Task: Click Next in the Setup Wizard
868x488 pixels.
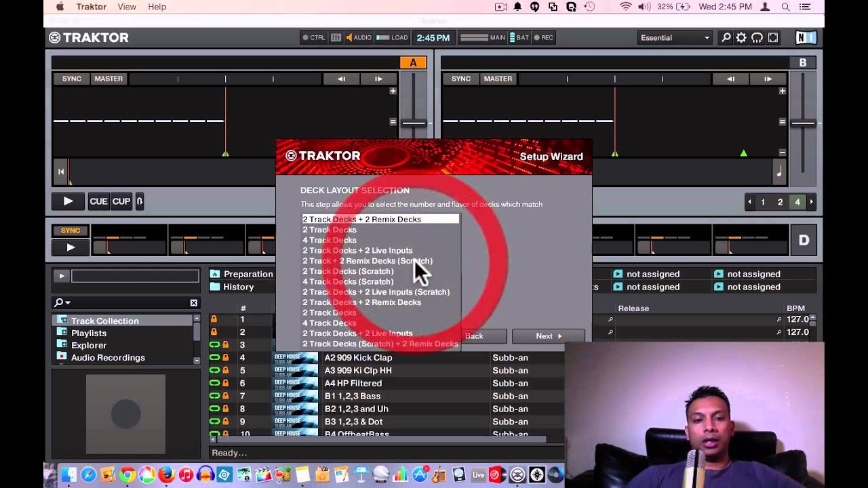Action: click(549, 336)
